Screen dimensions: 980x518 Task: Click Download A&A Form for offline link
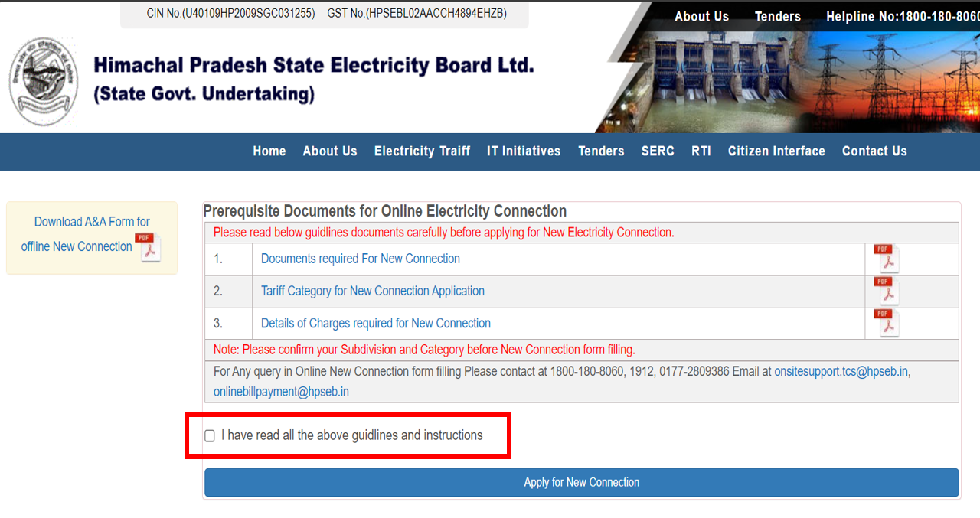pos(84,234)
